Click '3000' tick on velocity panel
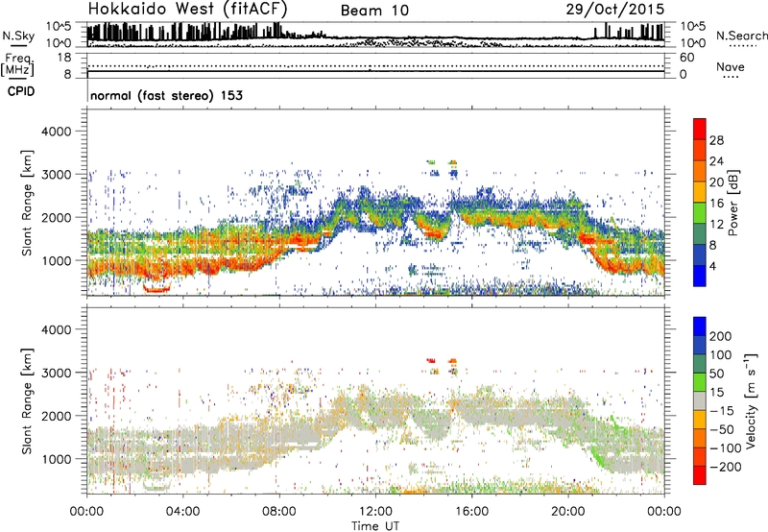Viewport: 768px width, 532px height. (56, 373)
